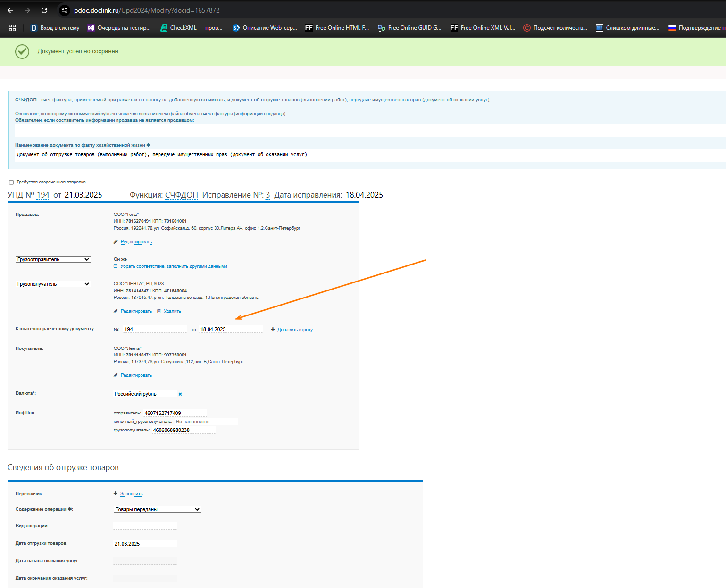Click document date 21.03.2025
Viewport: 726px width, 588px height.
(x=83, y=195)
